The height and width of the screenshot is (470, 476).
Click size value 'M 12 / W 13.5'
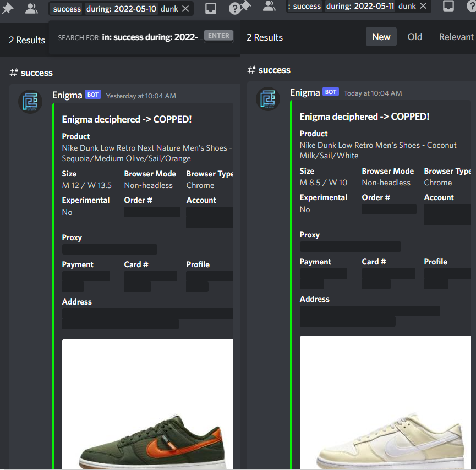[x=87, y=185]
